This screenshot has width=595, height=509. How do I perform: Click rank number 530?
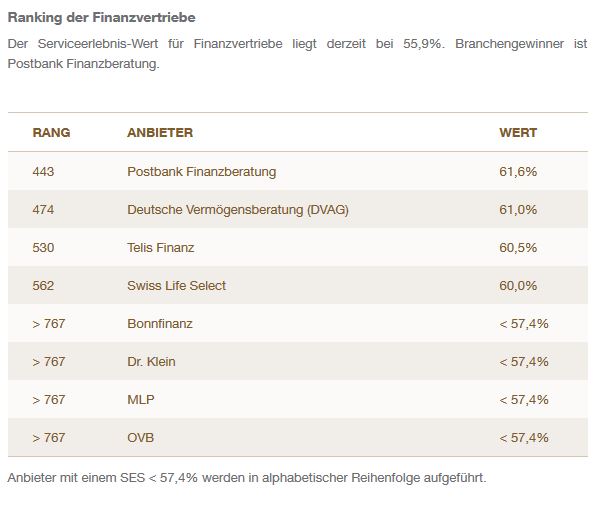(x=43, y=247)
